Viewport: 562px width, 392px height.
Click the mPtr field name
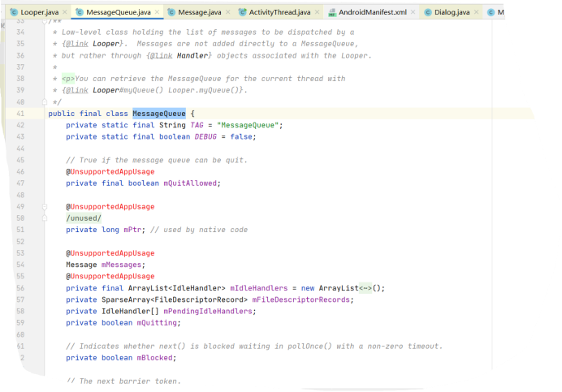(x=132, y=230)
